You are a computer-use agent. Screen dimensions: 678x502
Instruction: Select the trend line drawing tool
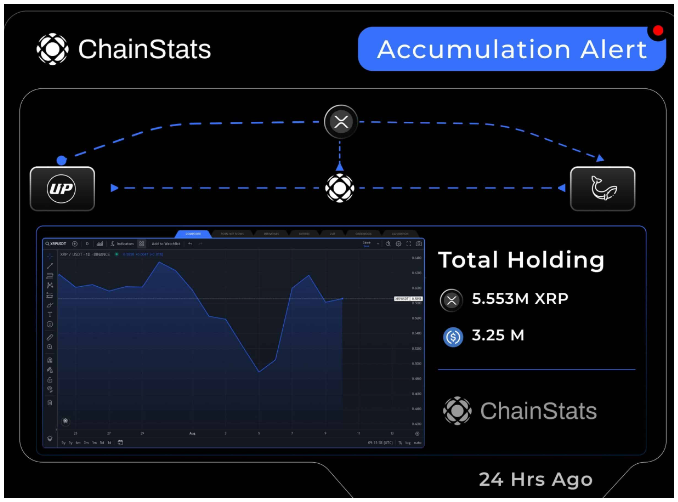[50, 266]
